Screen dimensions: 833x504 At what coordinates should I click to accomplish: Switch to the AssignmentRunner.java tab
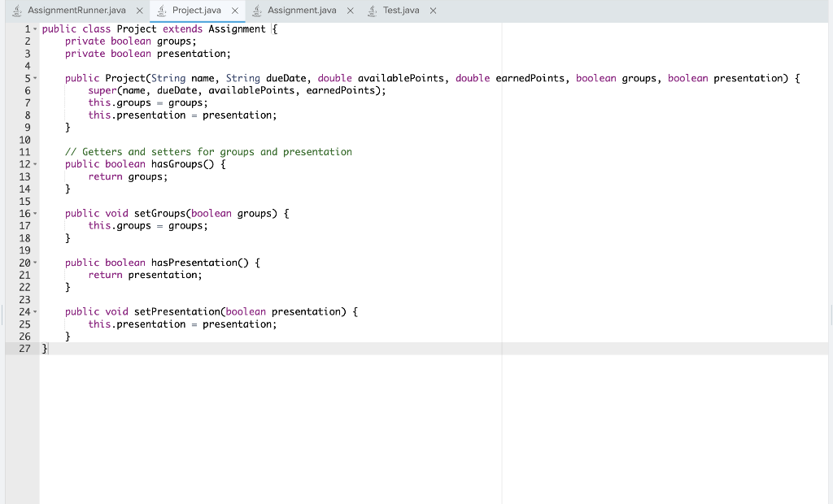77,11
